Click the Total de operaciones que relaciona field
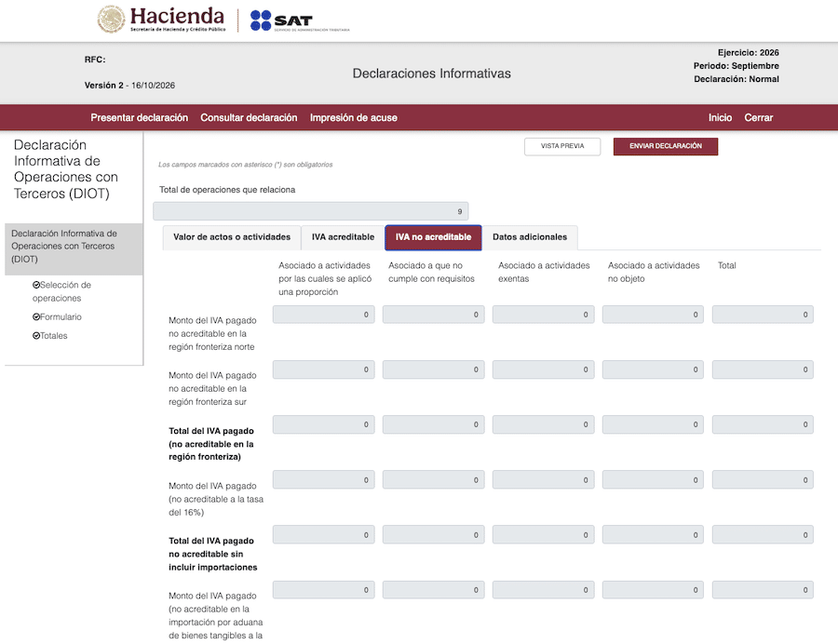This screenshot has width=838, height=644. coord(310,211)
